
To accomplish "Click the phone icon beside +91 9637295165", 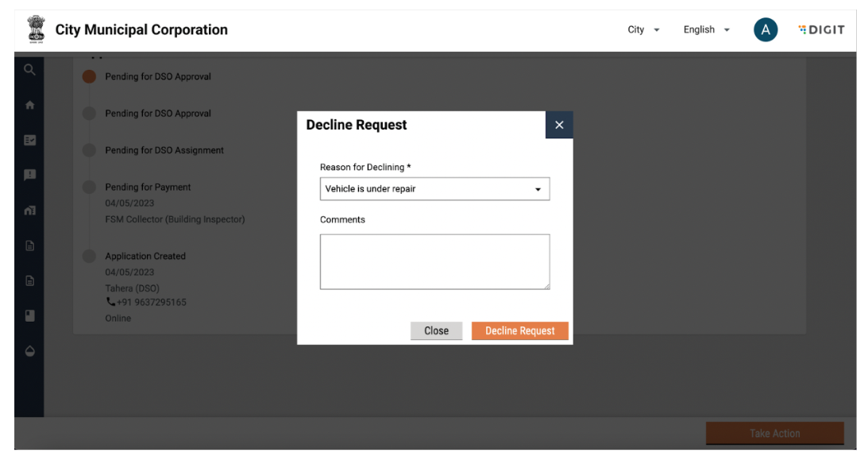I will click(110, 302).
